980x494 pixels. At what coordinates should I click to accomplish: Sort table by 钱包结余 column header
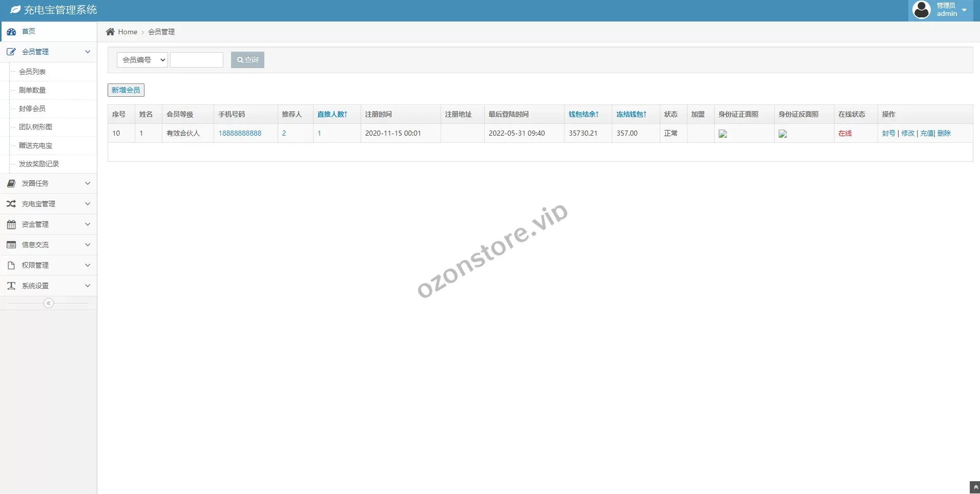[x=583, y=114]
